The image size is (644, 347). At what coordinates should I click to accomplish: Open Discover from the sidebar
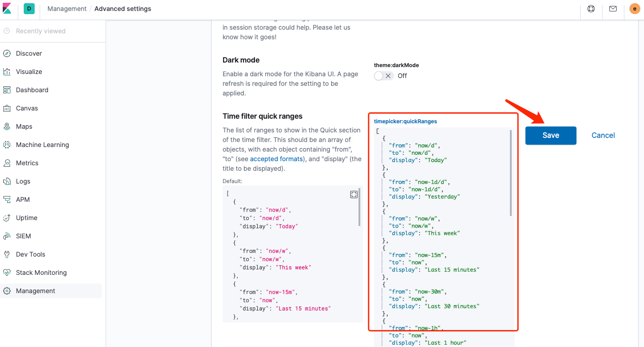click(x=29, y=53)
